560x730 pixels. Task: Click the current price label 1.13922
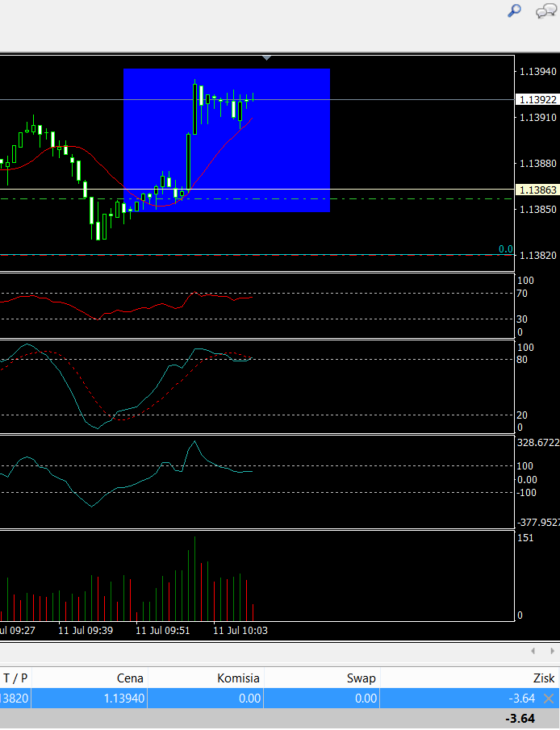537,100
